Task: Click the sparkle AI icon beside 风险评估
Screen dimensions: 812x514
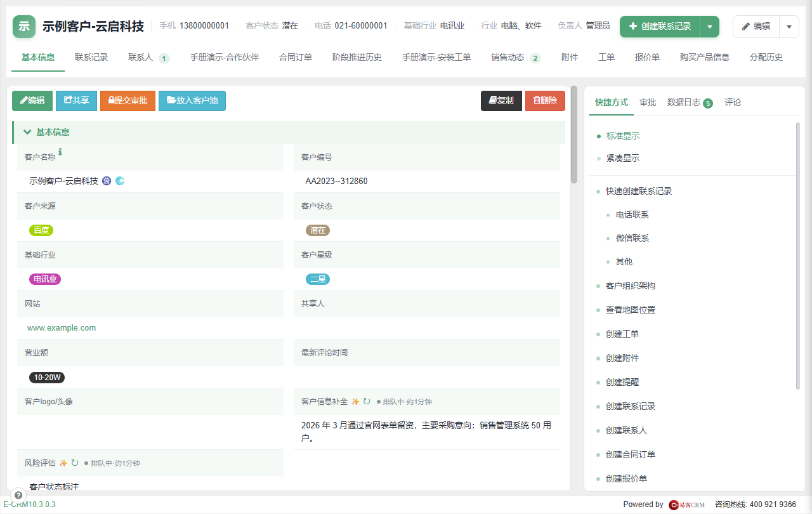Action: 63,463
